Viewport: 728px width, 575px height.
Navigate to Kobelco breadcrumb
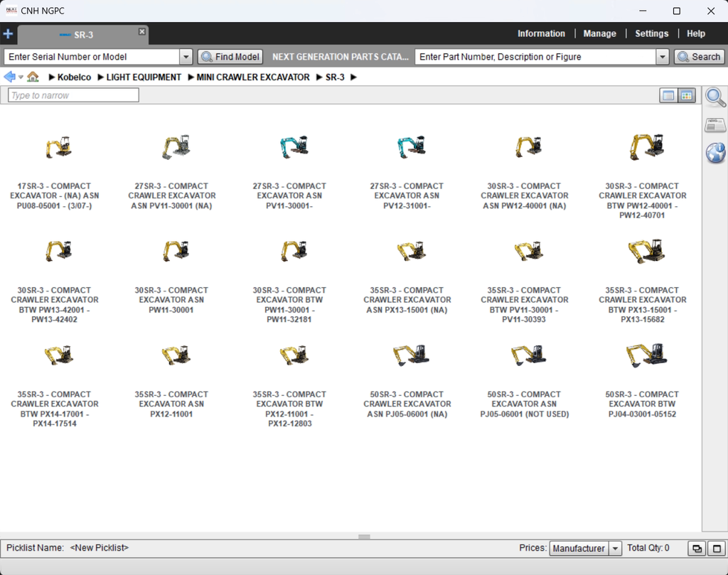(74, 77)
